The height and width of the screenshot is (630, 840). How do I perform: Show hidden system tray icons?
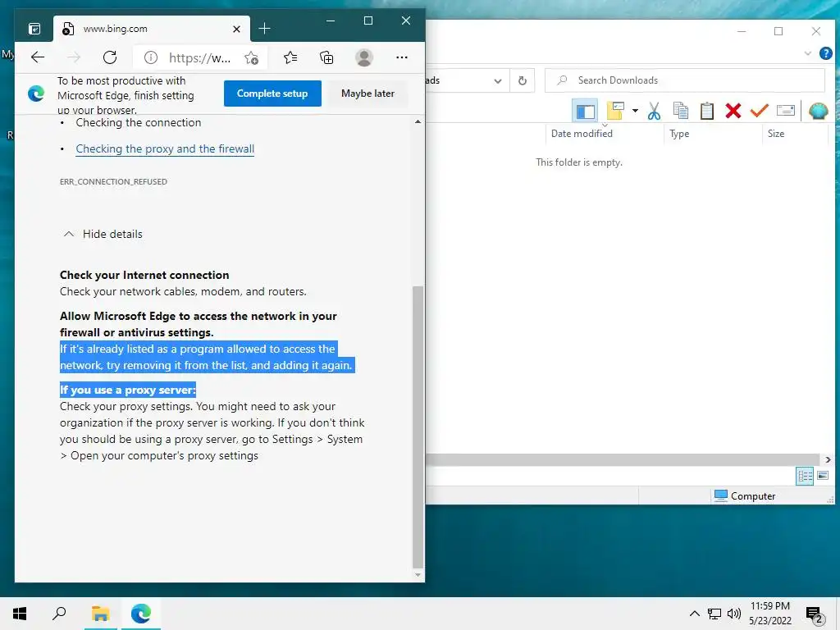tap(694, 614)
